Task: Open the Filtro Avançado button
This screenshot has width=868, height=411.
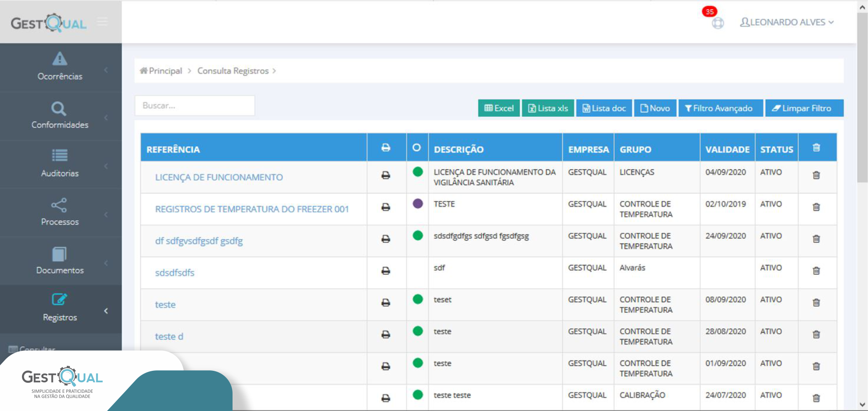Action: (x=721, y=108)
